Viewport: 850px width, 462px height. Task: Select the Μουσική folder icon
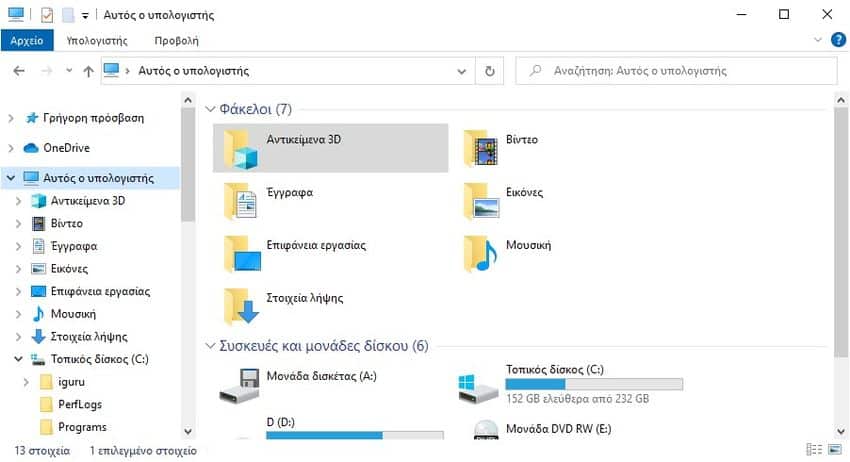pyautogui.click(x=481, y=254)
